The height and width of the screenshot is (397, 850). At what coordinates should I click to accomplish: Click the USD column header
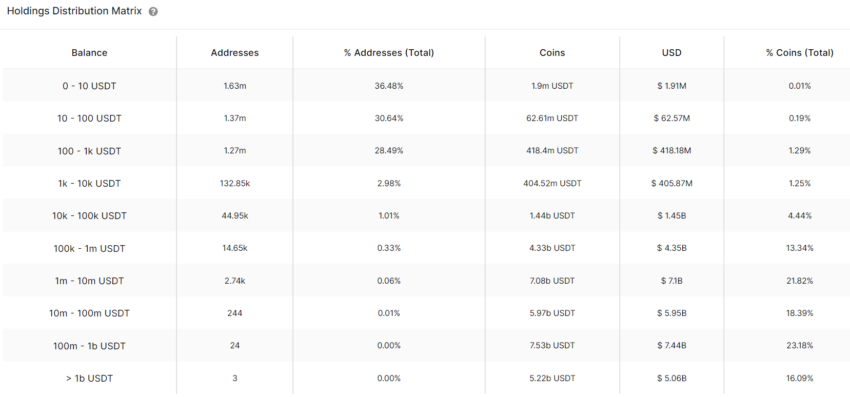pos(672,53)
